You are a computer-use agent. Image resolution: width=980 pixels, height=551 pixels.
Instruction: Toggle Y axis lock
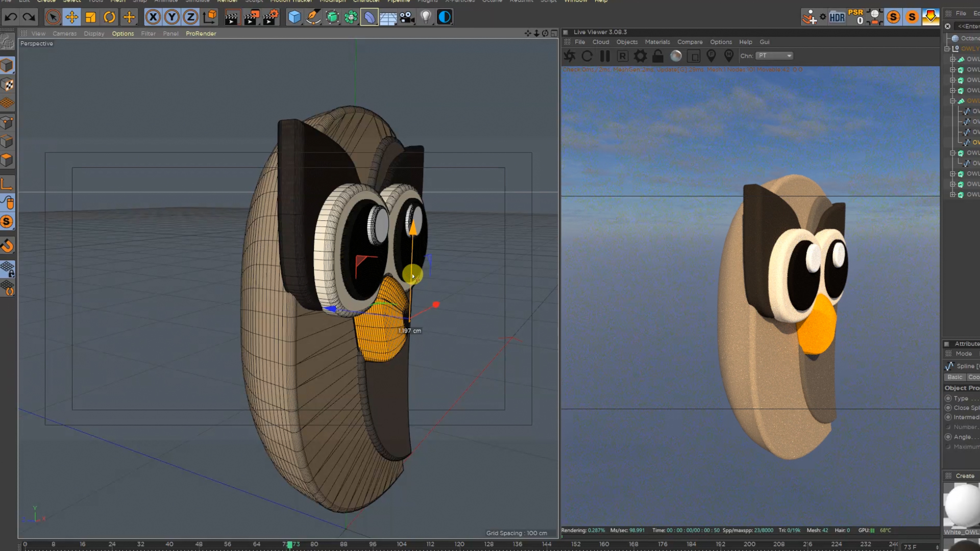(172, 17)
